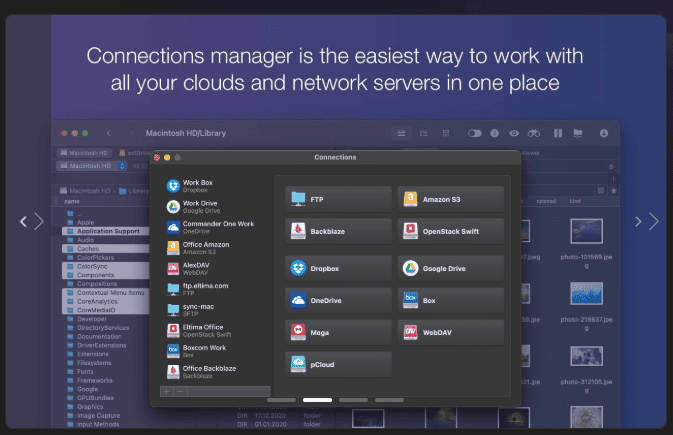Sort by the kind column header
Viewport: 673px width, 435px height.
pos(575,201)
